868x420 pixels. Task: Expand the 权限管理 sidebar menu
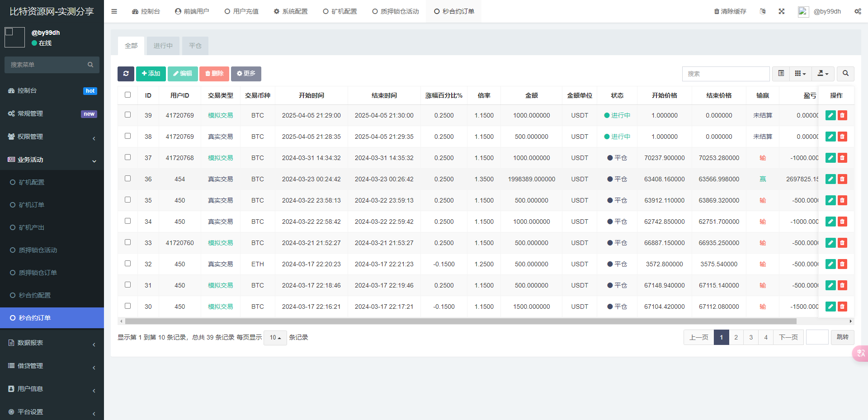pos(52,137)
